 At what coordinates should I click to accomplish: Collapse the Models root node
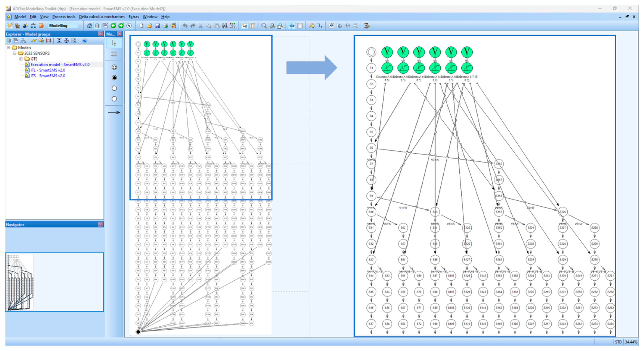[x=8, y=48]
